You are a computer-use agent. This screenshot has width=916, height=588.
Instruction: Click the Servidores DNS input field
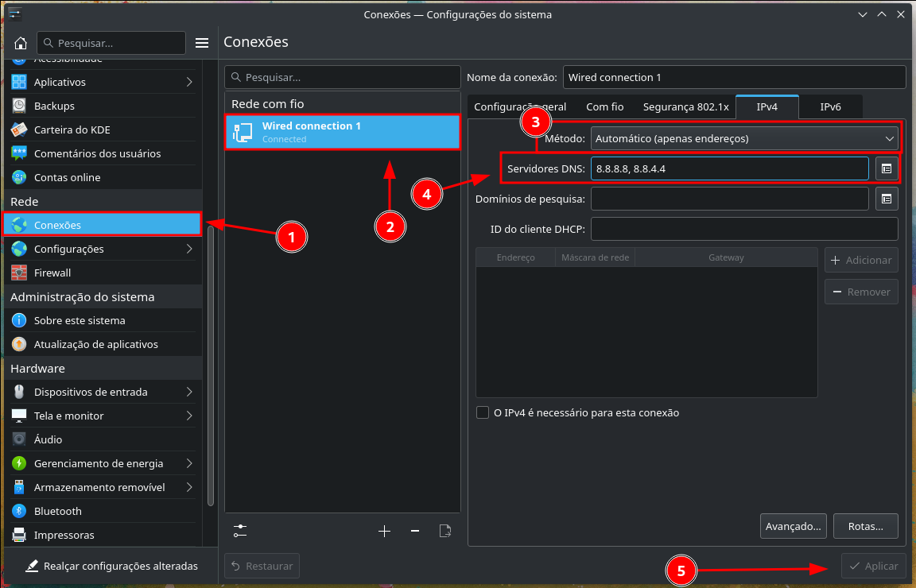(x=729, y=168)
